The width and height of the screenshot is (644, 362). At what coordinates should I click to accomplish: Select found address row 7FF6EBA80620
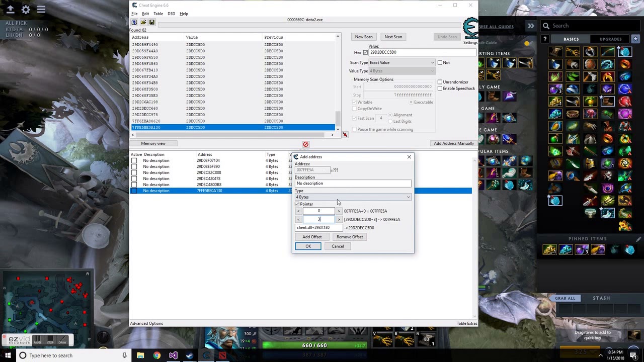pos(233,121)
